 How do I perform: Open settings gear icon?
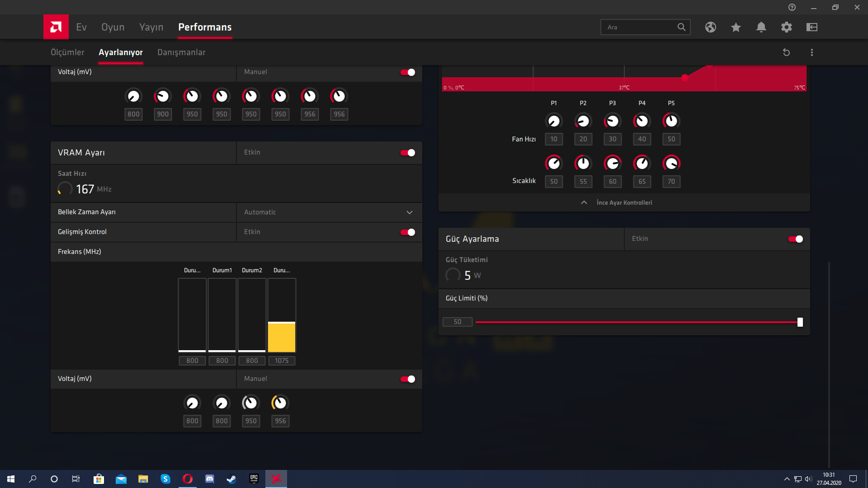click(x=786, y=27)
